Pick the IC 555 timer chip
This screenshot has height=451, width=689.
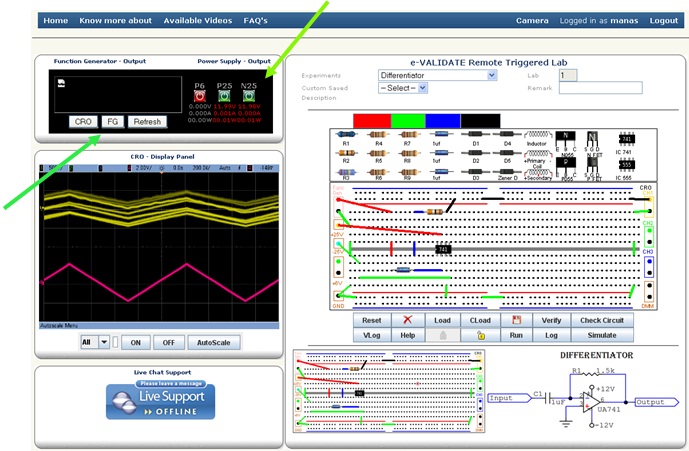click(x=627, y=167)
